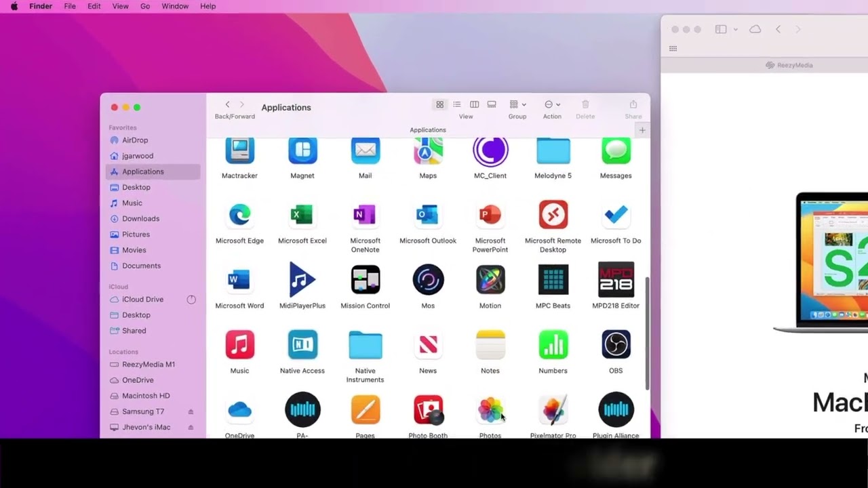
Task: Launch the Messages app icon
Action: coord(616,150)
